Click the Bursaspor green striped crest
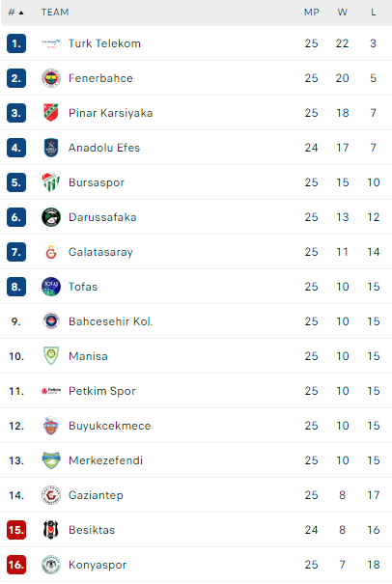Image resolution: width=392 pixels, height=584 pixels. coord(50,182)
